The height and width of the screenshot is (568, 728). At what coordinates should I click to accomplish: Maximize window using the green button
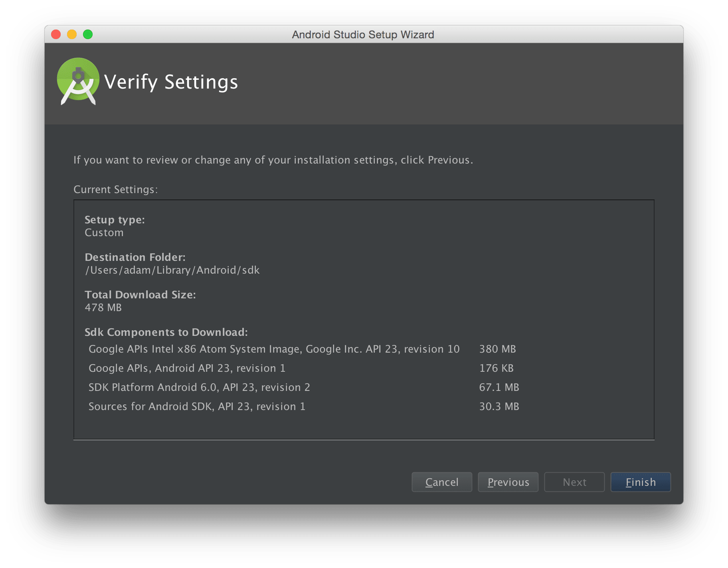(x=88, y=35)
